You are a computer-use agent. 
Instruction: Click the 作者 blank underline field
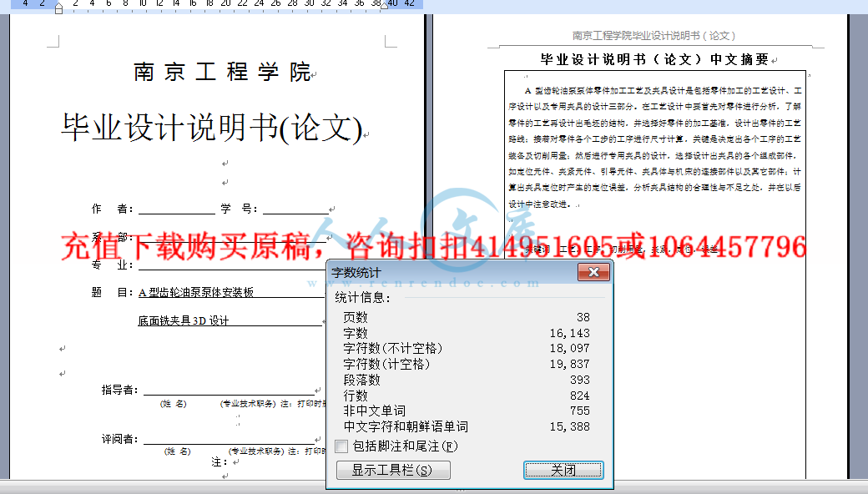[177, 209]
